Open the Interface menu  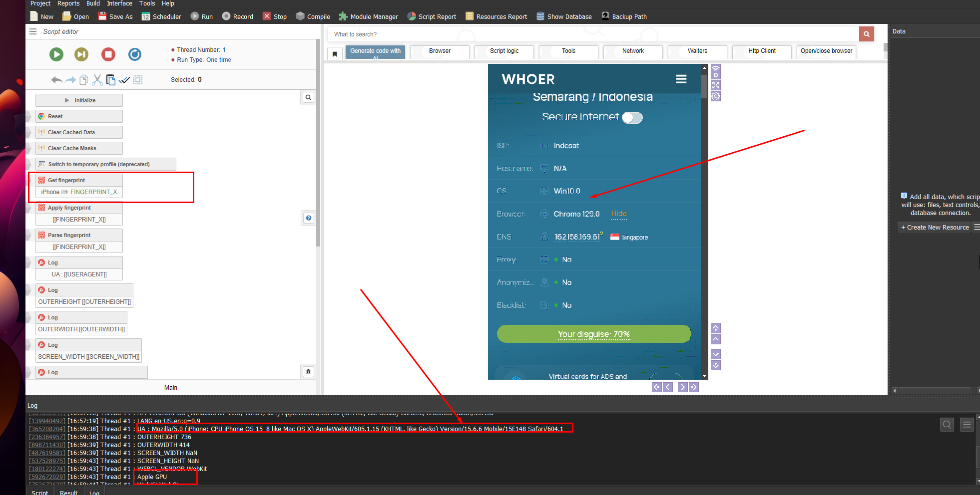pyautogui.click(x=119, y=3)
